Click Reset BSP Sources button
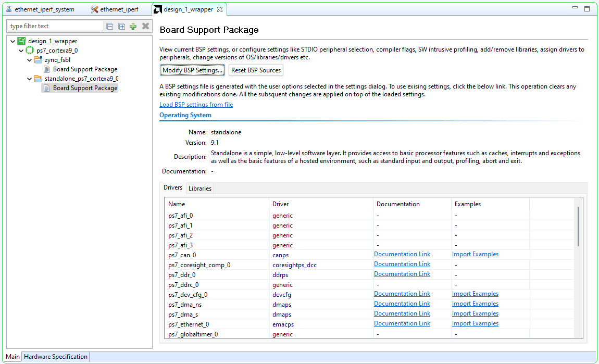 [x=256, y=70]
